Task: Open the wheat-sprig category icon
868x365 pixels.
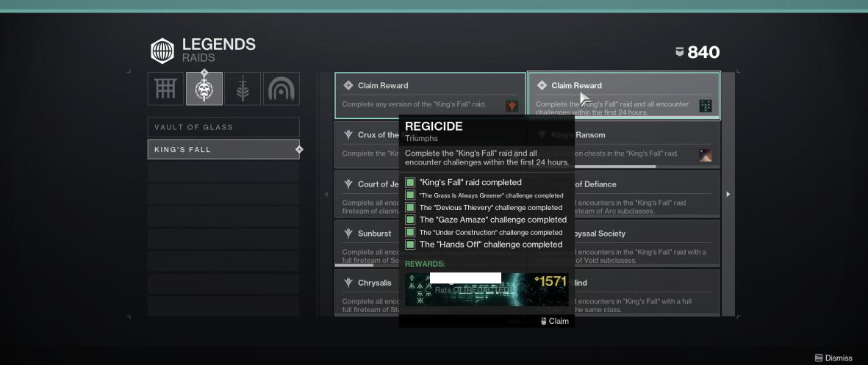Action: (x=243, y=88)
